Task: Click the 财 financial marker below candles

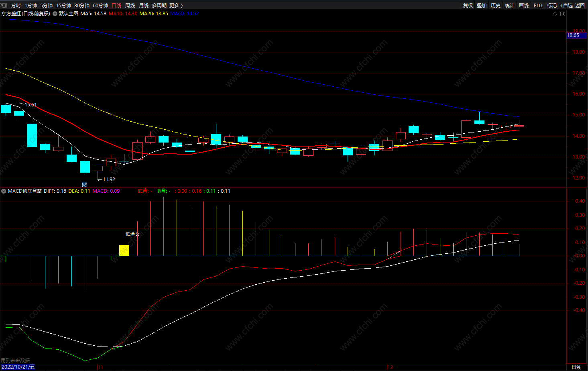Action: click(x=84, y=185)
